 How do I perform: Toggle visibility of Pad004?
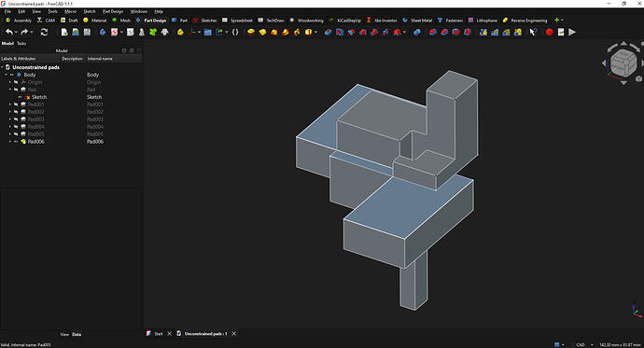[x=16, y=127]
